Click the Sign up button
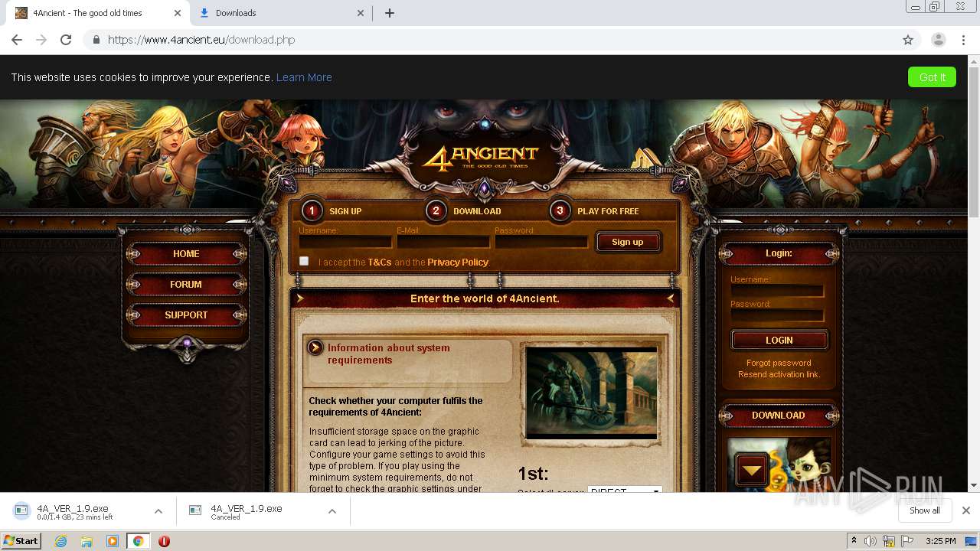 coord(628,242)
